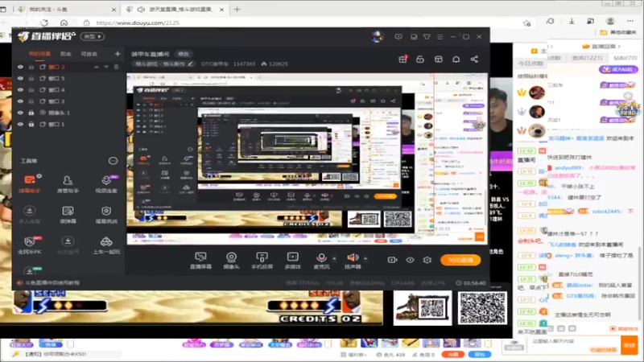Click the 修改 edit button beside room title
Image resolution: width=644 pixels, height=362 pixels.
[184, 54]
